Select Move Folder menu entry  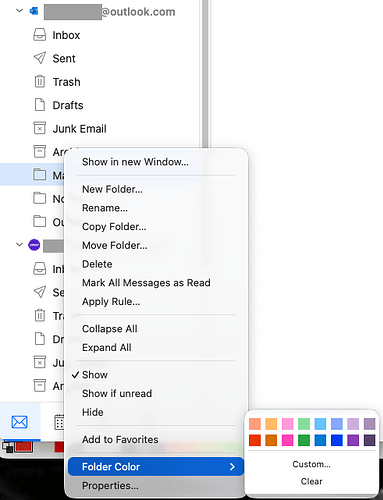[156, 245]
